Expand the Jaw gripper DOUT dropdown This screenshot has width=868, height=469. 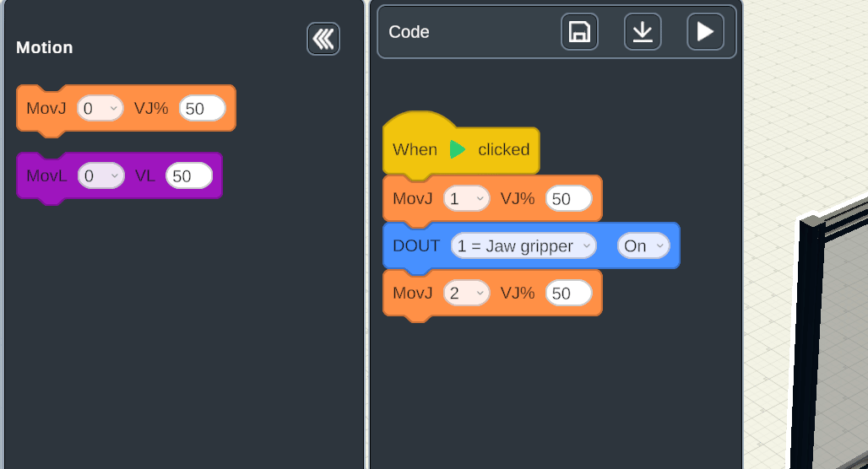(524, 246)
